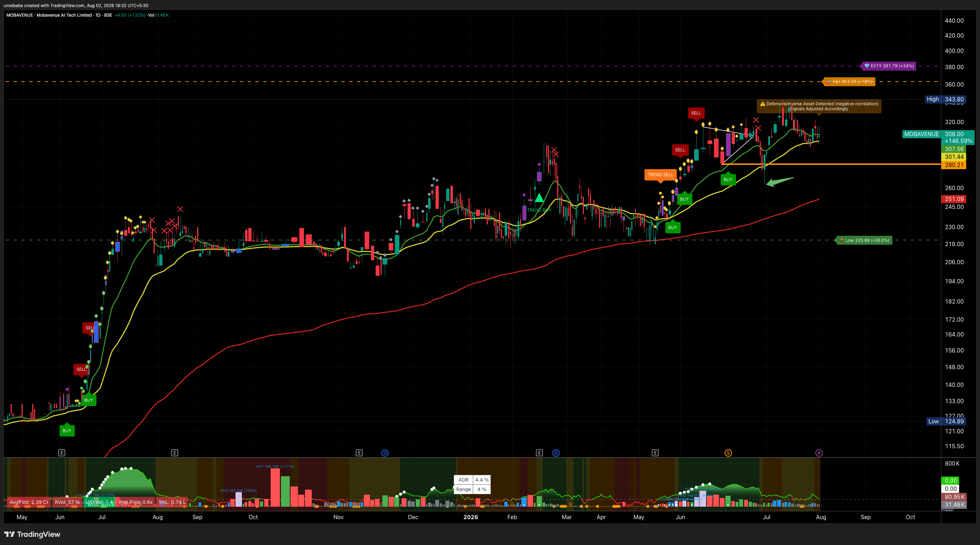
Task: Click the target icon on the Fair label
Action: pos(829,82)
